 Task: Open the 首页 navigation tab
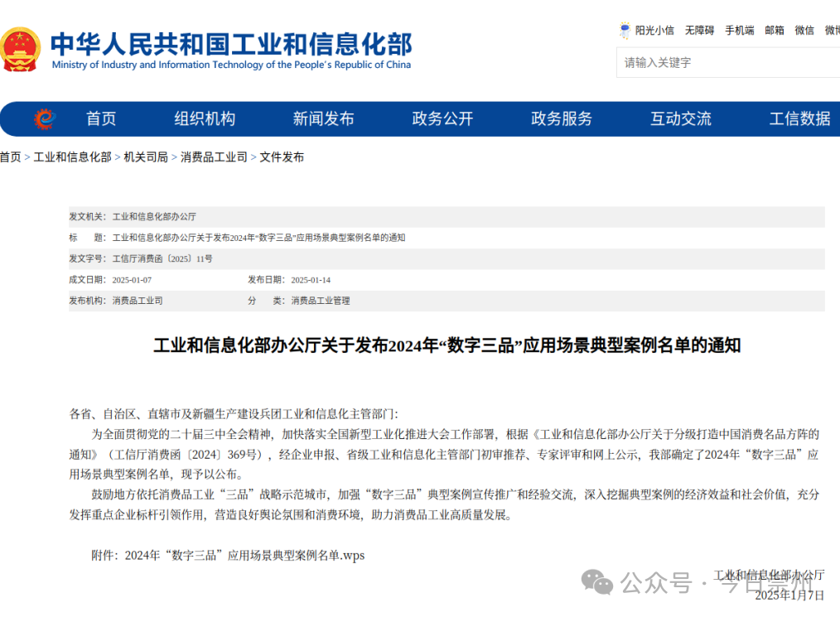coord(101,118)
